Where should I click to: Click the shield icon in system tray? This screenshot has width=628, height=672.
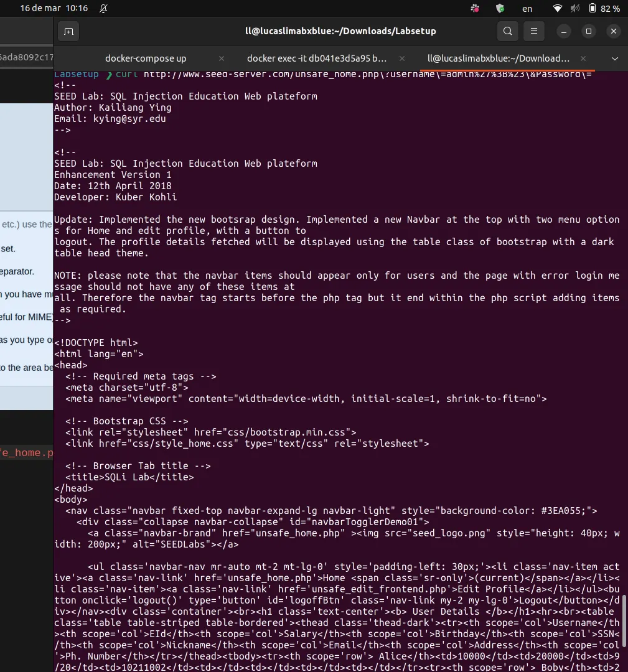500,9
